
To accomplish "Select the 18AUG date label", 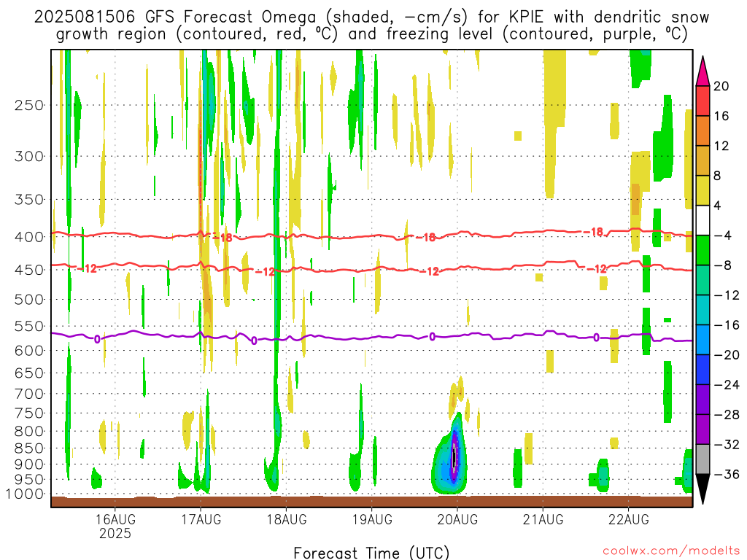I will coord(286,519).
